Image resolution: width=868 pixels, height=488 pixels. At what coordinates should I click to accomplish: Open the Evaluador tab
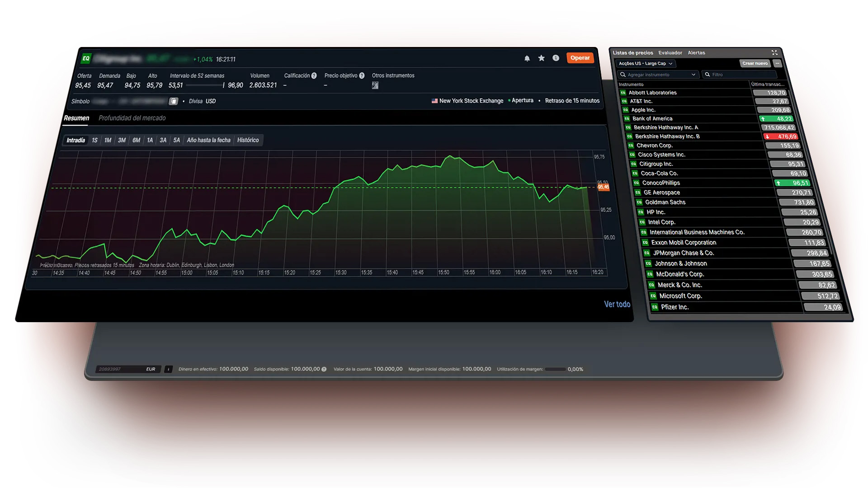[670, 53]
